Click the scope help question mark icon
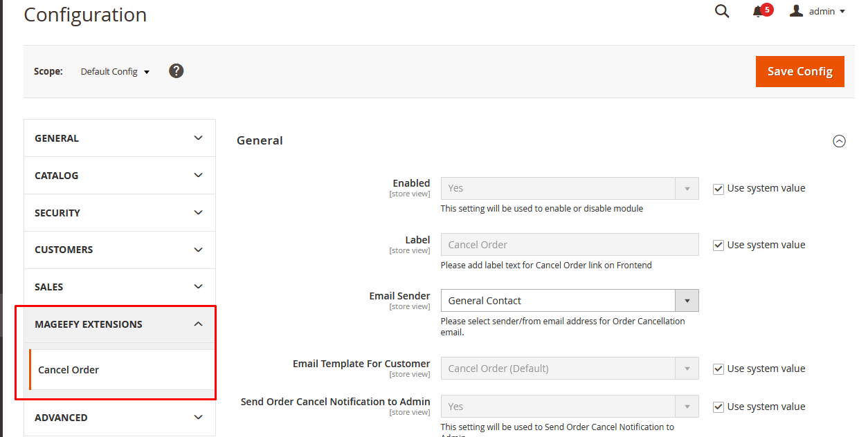Viewport: 868px width, 437px height. [177, 71]
